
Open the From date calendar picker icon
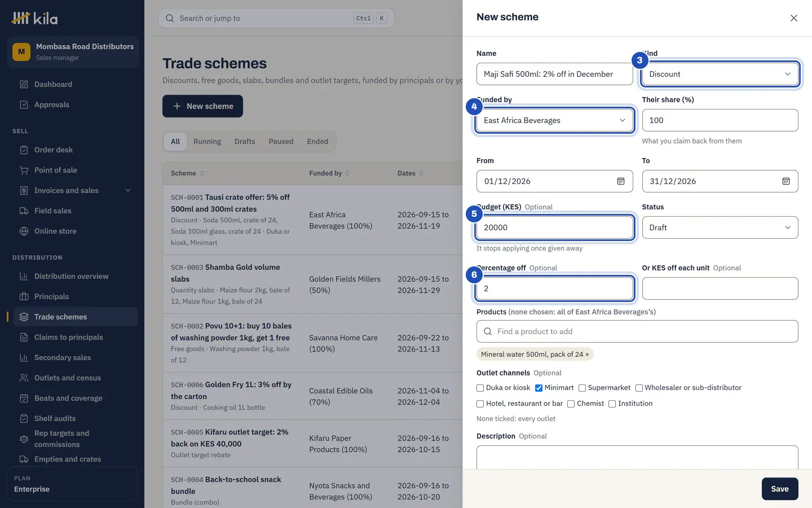(x=620, y=181)
